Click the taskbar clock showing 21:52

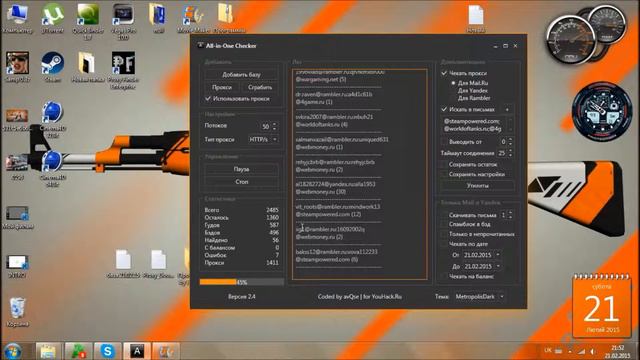(x=618, y=351)
